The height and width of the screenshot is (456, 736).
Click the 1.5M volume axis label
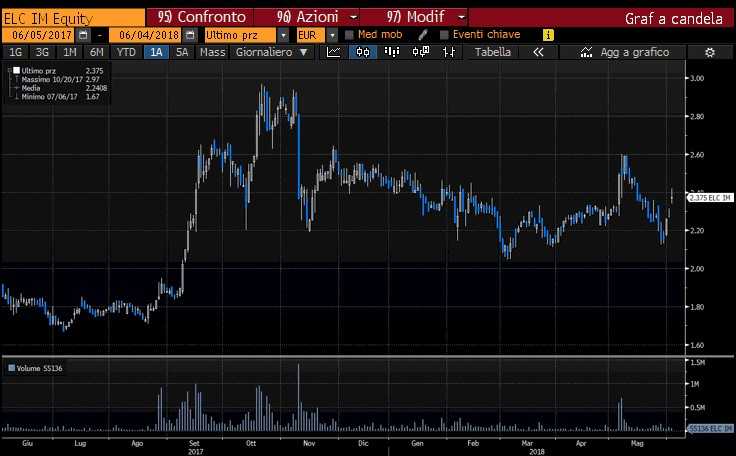[698, 362]
